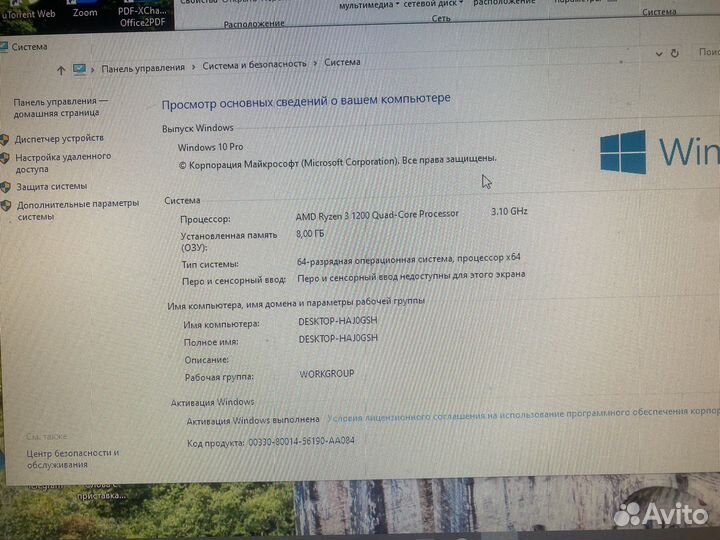Select 64-разрядная операционная система text
Image resolution: width=720 pixels, height=540 pixels.
[x=374, y=260]
